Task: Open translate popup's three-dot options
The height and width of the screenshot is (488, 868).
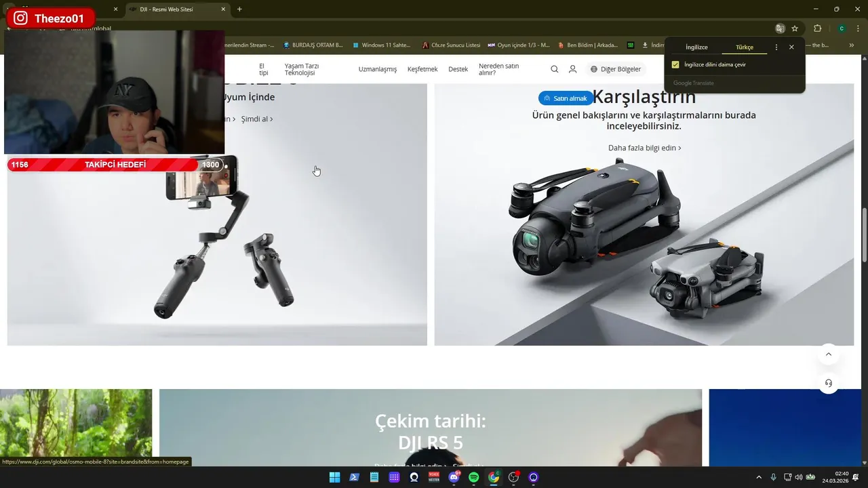Action: 776,47
